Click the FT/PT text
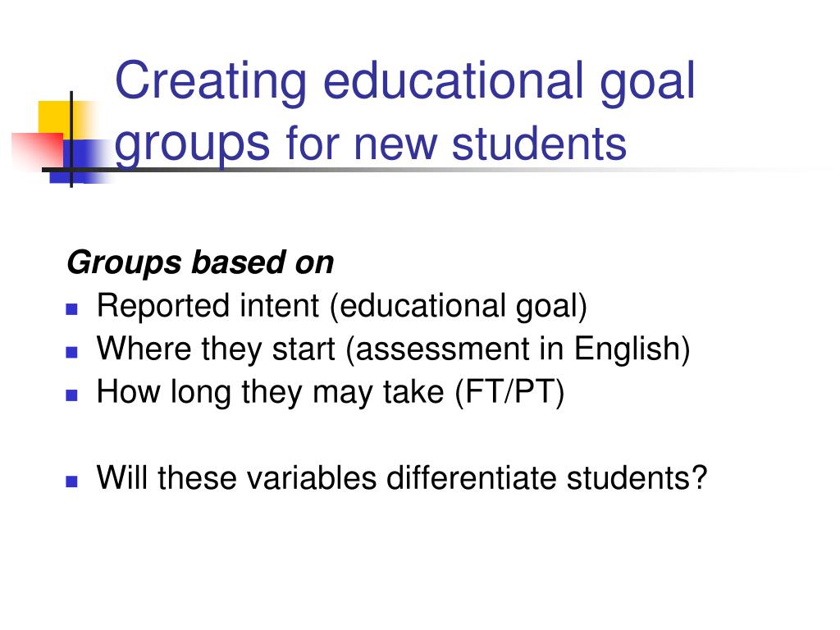 (509, 393)
